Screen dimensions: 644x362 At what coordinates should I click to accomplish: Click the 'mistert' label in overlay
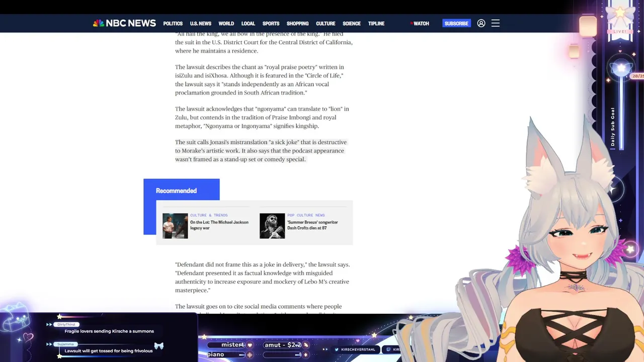pyautogui.click(x=232, y=345)
